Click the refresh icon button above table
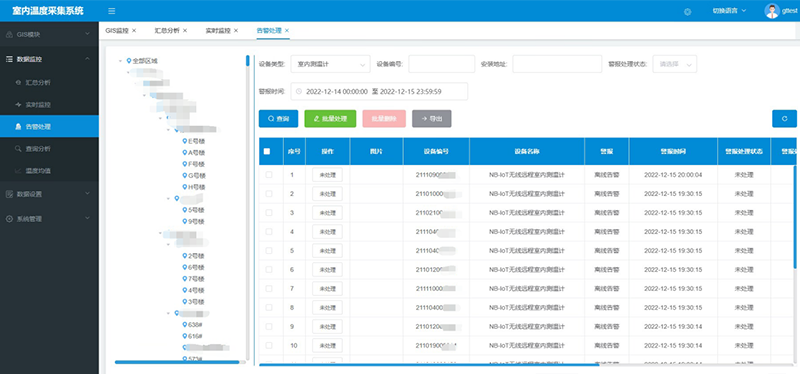Screen dimensions: 800x374 (x=784, y=118)
